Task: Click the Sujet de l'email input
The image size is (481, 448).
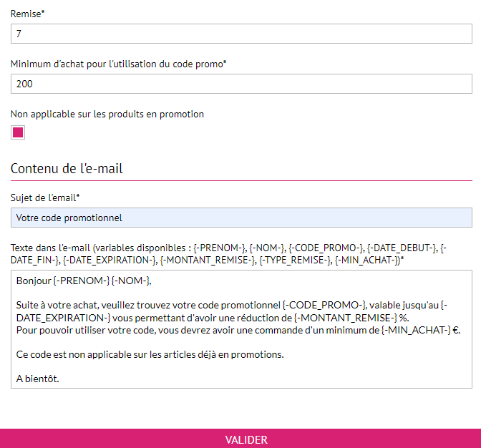Action: point(241,218)
